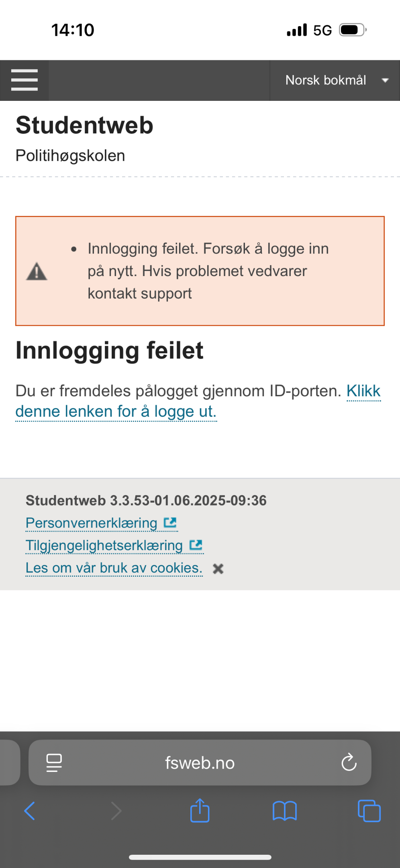
Task: Open the ID-porten logout link
Action: point(198,401)
